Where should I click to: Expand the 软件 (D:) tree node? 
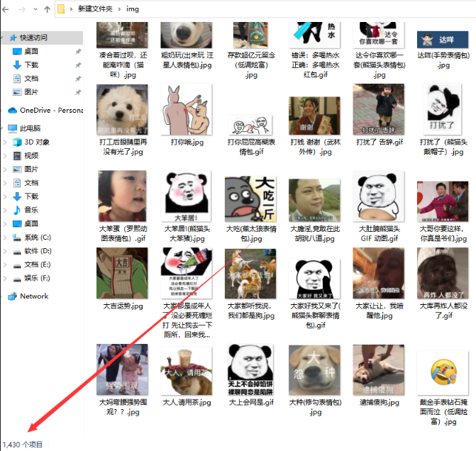point(5,251)
